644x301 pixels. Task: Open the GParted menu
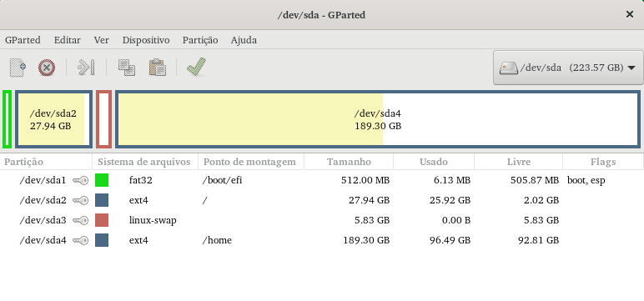point(23,40)
